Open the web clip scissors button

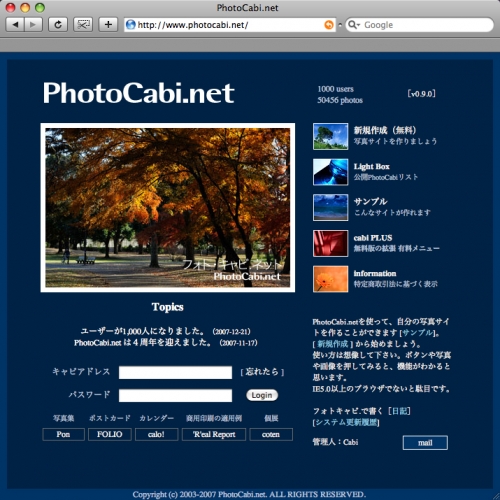[83, 25]
